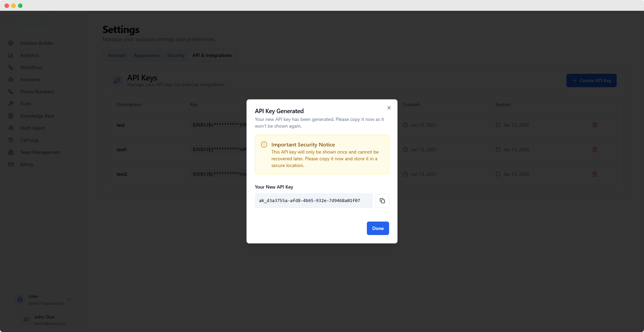Open the Tools section
The height and width of the screenshot is (332, 644).
coord(25,103)
